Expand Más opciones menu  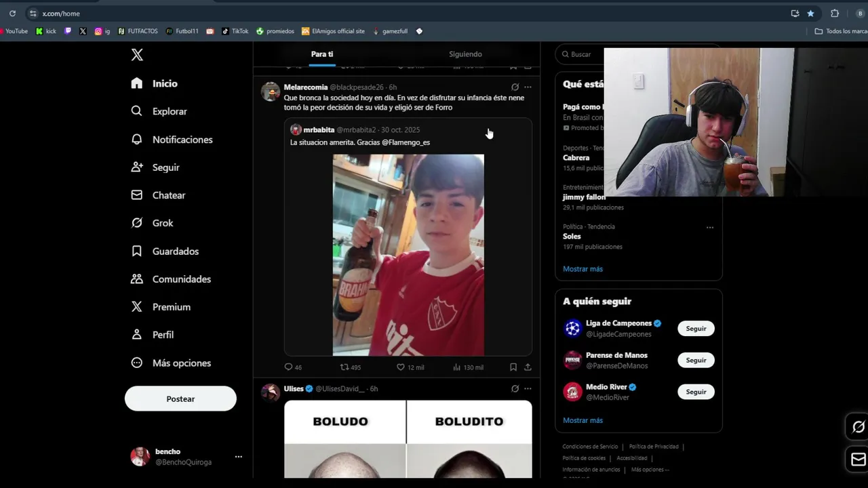pos(171,363)
